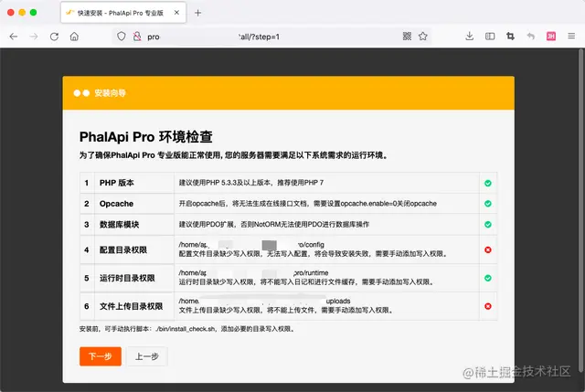This screenshot has height=392, width=585.
Task: Toggle the sidebar panel icon
Action: [x=490, y=37]
